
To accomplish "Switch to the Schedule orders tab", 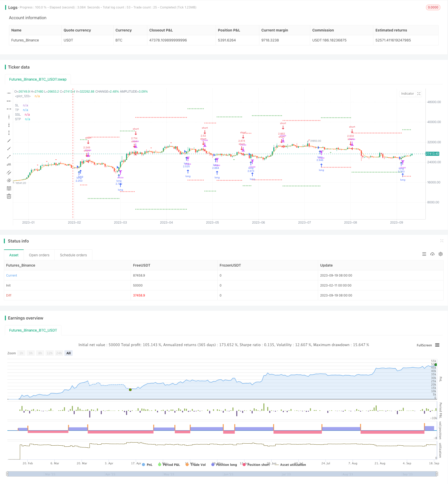I will pos(73,255).
